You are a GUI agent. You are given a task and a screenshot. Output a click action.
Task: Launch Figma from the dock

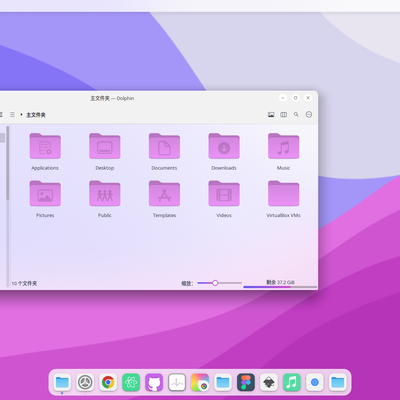[x=246, y=382]
